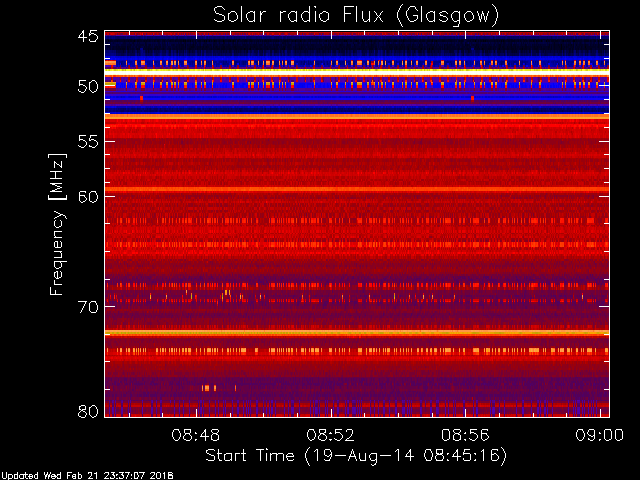The image size is (640, 480).
Task: Select the 80 frequency tick label
Action: pyautogui.click(x=88, y=411)
